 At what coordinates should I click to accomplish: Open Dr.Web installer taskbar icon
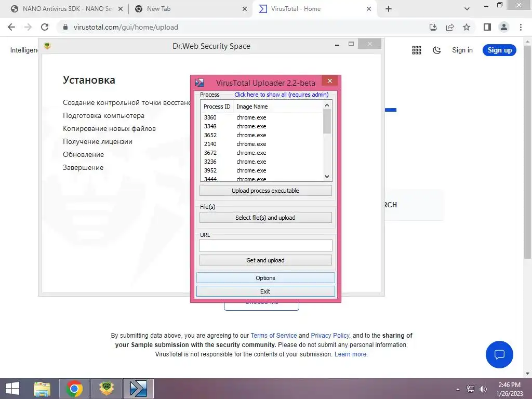(x=107, y=389)
